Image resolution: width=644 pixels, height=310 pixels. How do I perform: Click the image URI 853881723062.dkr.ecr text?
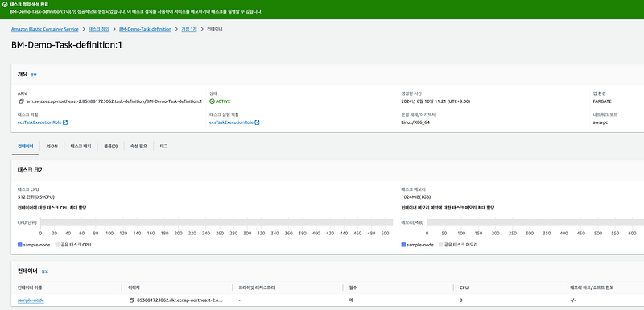(180, 300)
